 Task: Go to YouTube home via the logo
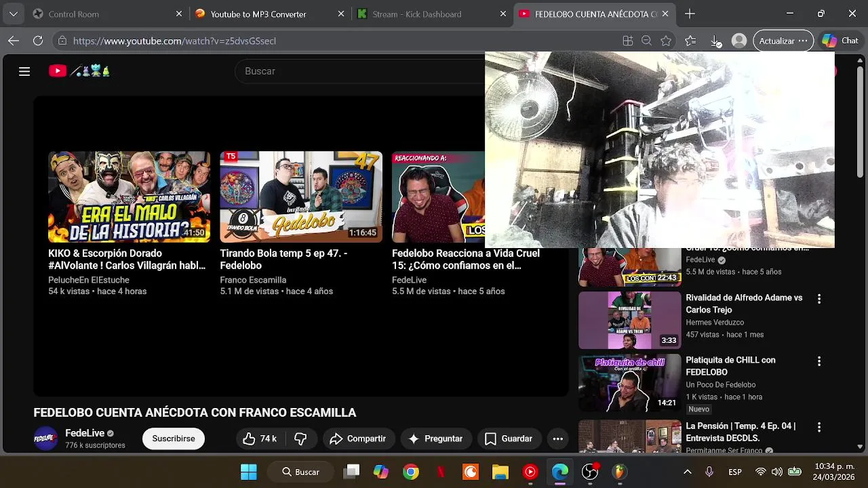pos(79,70)
